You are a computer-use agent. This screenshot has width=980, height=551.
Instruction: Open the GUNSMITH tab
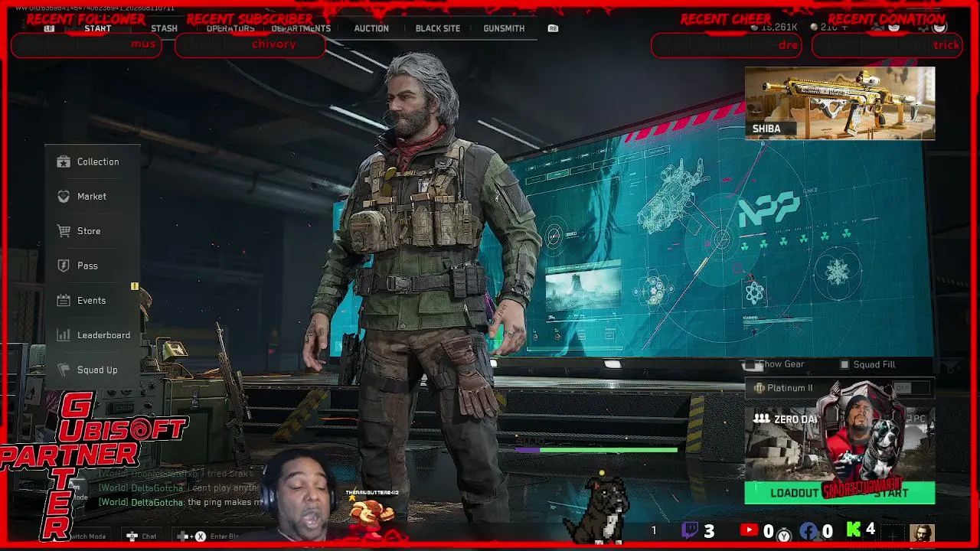(504, 28)
